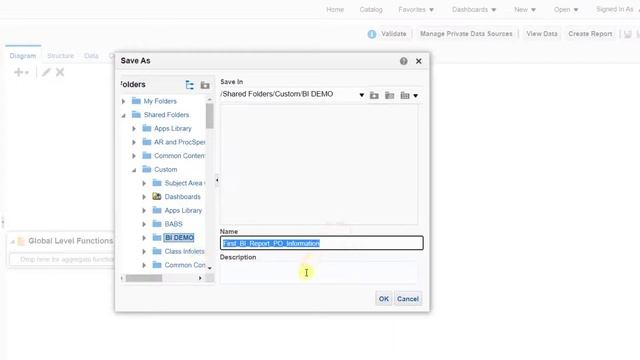
Task: Expand the AR and ProcSpend folder
Action: (x=134, y=142)
